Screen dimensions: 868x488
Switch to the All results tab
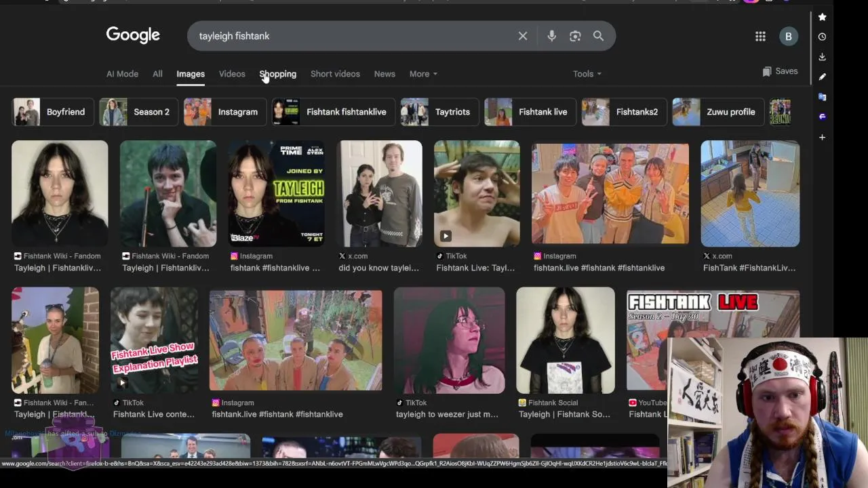tap(157, 74)
